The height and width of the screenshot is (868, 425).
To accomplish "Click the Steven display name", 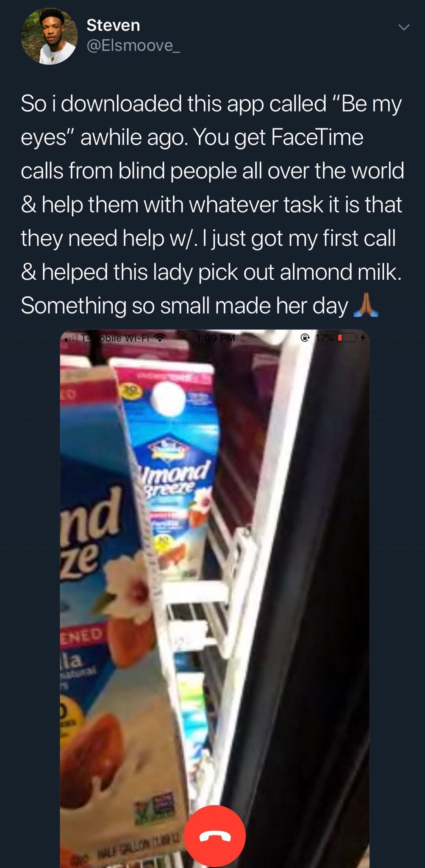I will pos(113,25).
